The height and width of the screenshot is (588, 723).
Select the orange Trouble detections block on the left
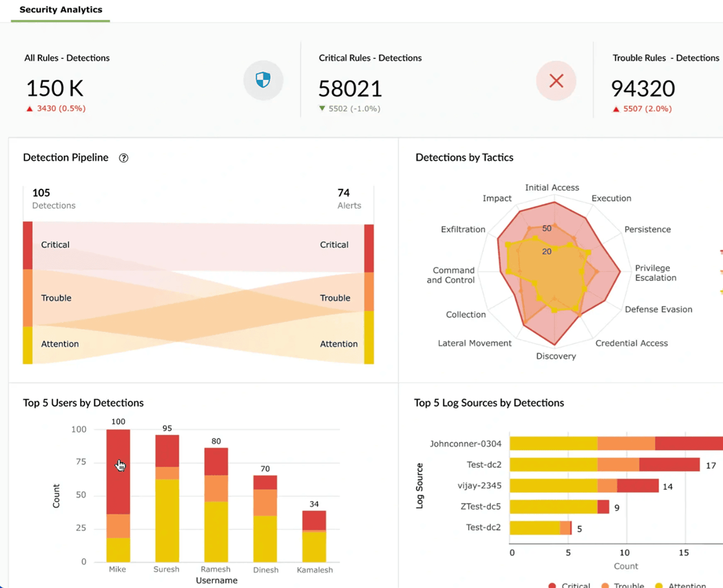tap(28, 298)
